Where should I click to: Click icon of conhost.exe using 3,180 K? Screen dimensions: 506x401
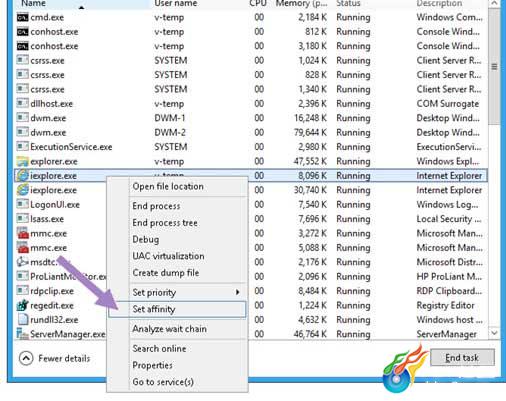(22, 46)
